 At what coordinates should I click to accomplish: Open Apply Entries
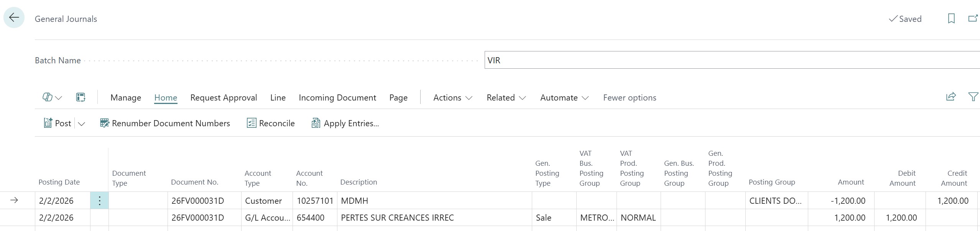(x=345, y=123)
